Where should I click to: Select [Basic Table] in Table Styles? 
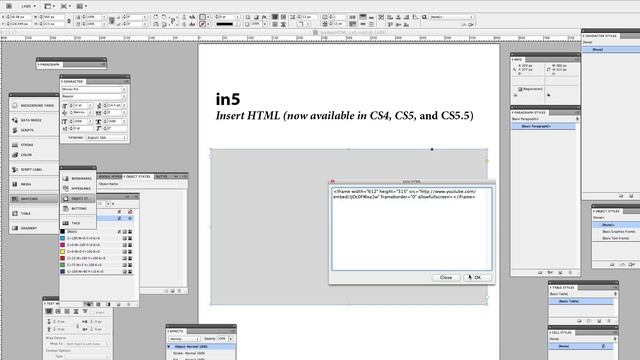click(580, 301)
